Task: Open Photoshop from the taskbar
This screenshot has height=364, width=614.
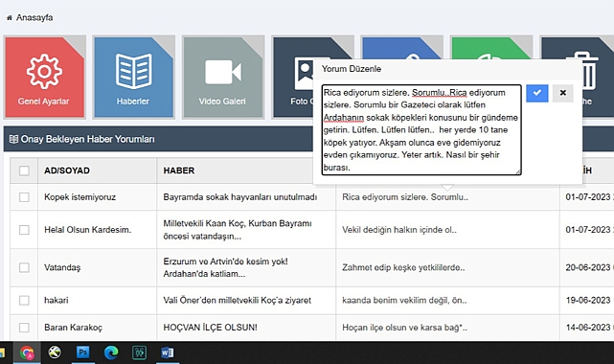Action: [x=83, y=353]
